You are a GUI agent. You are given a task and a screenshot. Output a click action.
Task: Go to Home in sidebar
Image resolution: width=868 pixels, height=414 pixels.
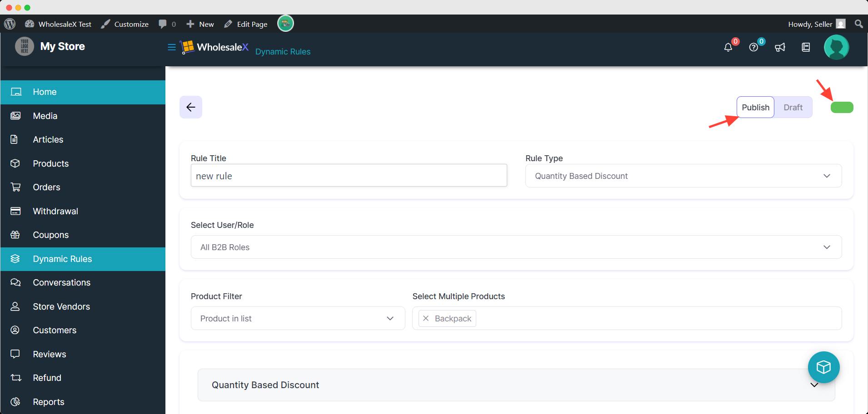pos(83,92)
